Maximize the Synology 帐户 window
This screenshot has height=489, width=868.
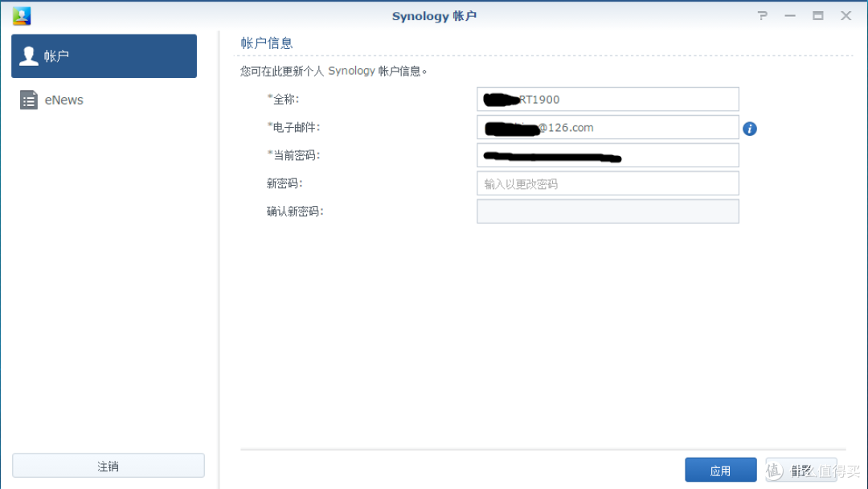[817, 15]
